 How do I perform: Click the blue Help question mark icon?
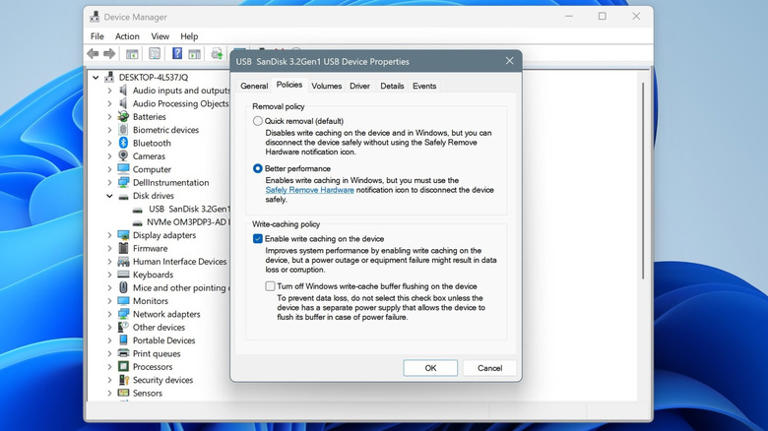point(177,53)
